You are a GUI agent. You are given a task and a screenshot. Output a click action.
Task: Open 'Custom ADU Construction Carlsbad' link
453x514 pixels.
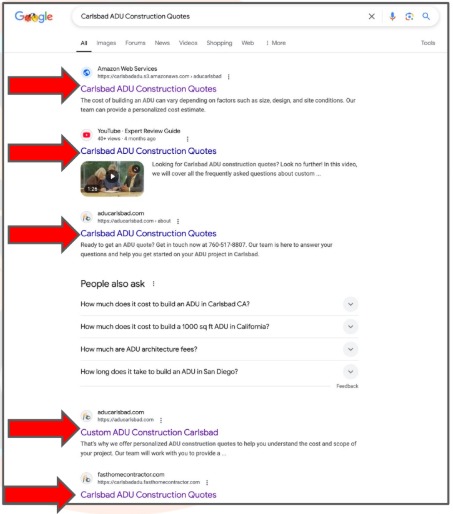pyautogui.click(x=149, y=432)
